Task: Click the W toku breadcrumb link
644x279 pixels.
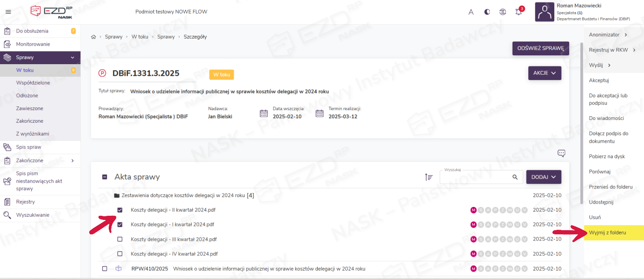Action: (140, 37)
